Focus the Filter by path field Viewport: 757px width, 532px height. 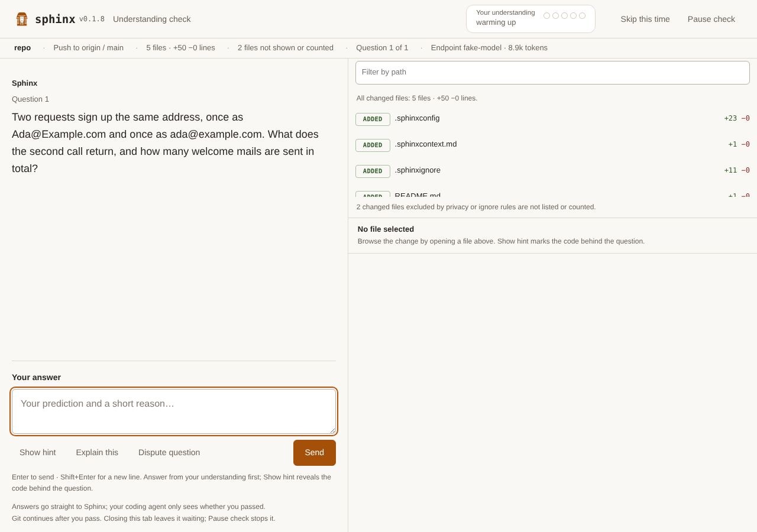(x=552, y=72)
